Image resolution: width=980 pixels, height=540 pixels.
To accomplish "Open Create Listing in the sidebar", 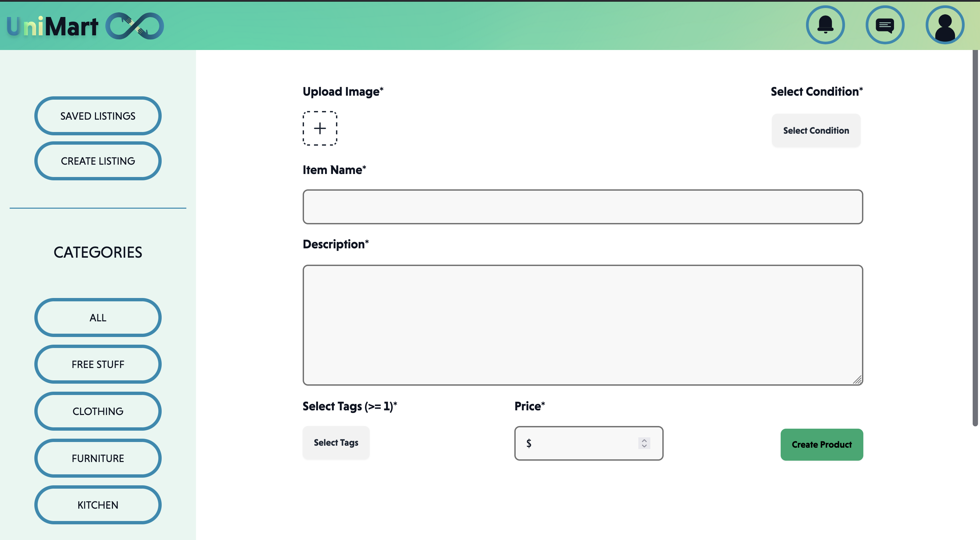I will (98, 161).
